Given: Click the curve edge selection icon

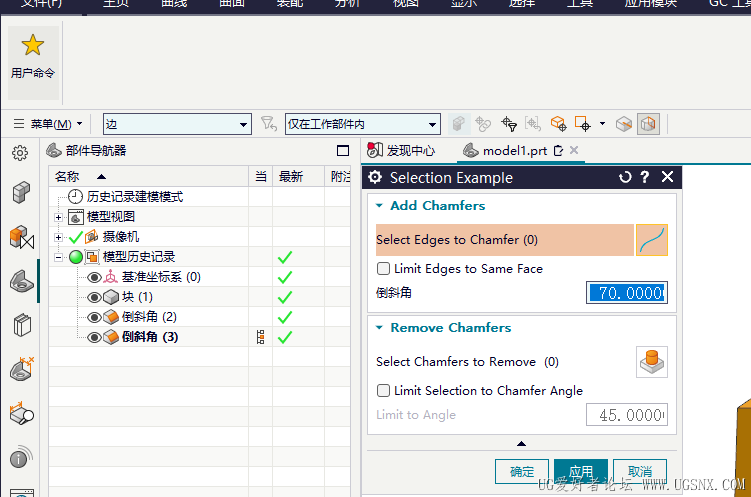Looking at the screenshot, I should [651, 240].
